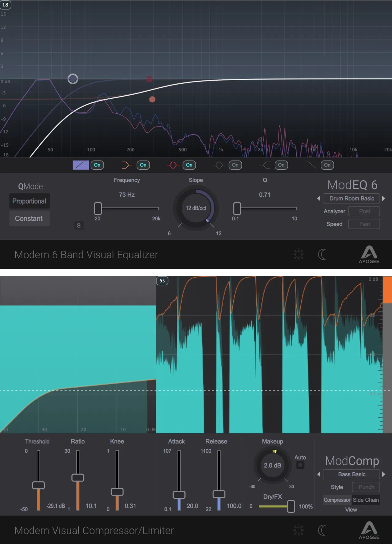The image size is (392, 544).
Task: Toggle high shelf band On switch
Action: coord(281,165)
